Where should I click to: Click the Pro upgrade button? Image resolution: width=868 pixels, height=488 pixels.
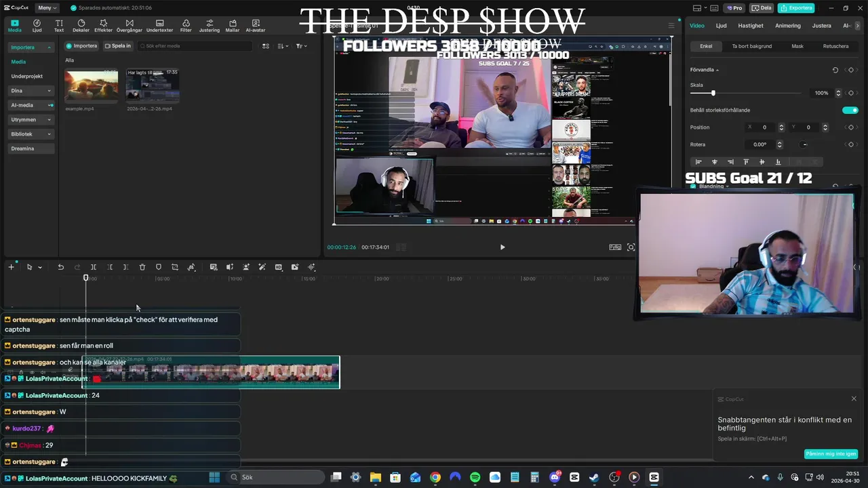click(x=734, y=8)
